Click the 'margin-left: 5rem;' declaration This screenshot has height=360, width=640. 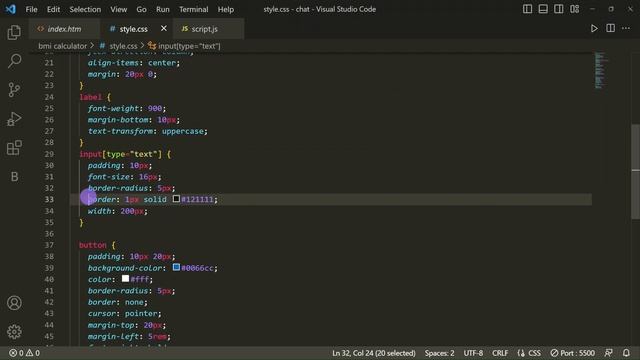129,336
